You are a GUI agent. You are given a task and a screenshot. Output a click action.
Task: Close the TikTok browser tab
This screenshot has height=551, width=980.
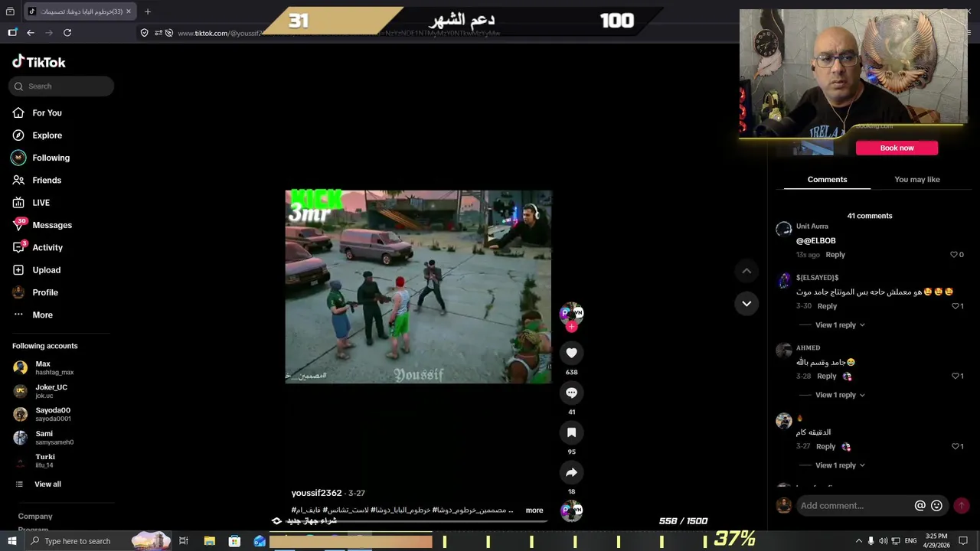click(x=129, y=11)
